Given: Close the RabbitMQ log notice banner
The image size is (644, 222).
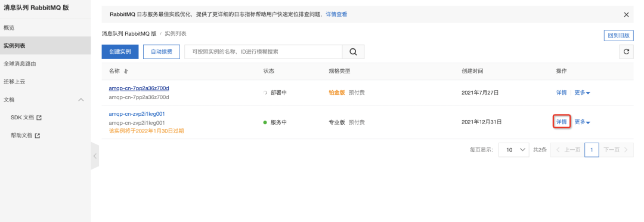Looking at the screenshot, I should click(626, 14).
